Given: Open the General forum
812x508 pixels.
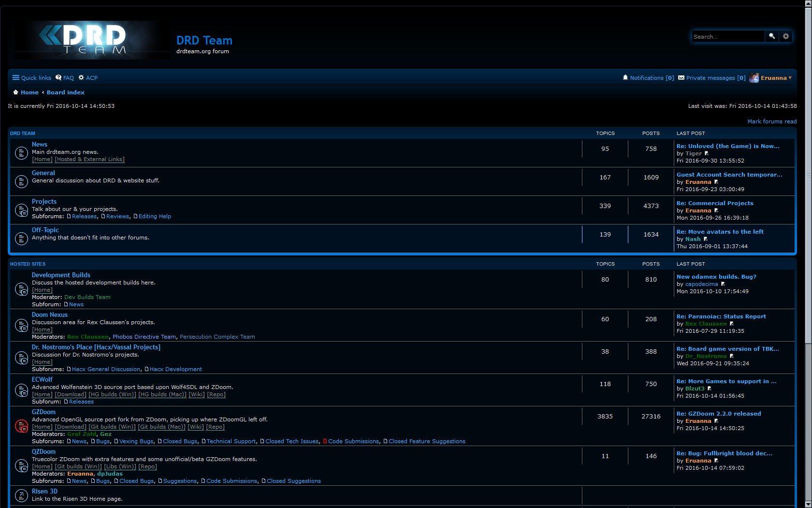Looking at the screenshot, I should click(43, 173).
